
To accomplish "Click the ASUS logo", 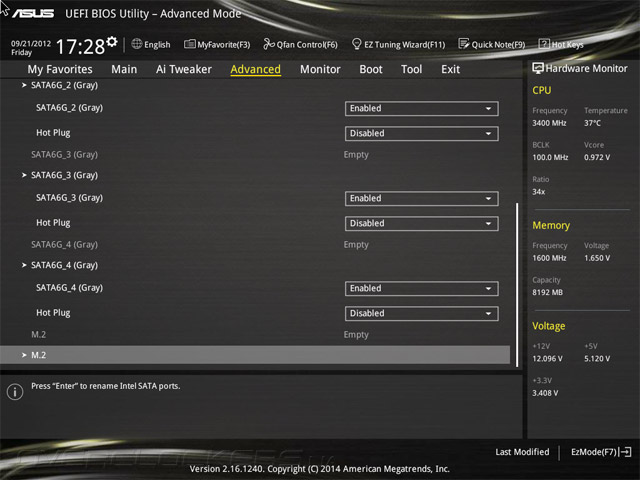I will click(33, 14).
